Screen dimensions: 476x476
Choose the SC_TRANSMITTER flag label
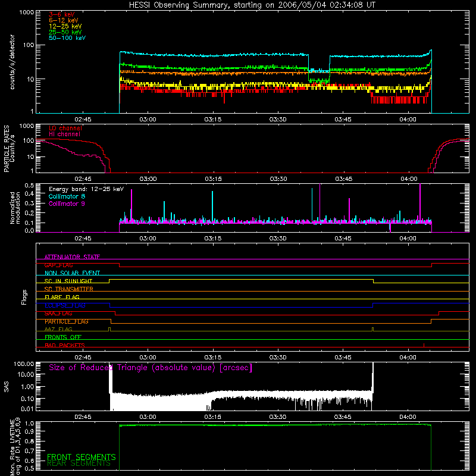tap(68, 289)
